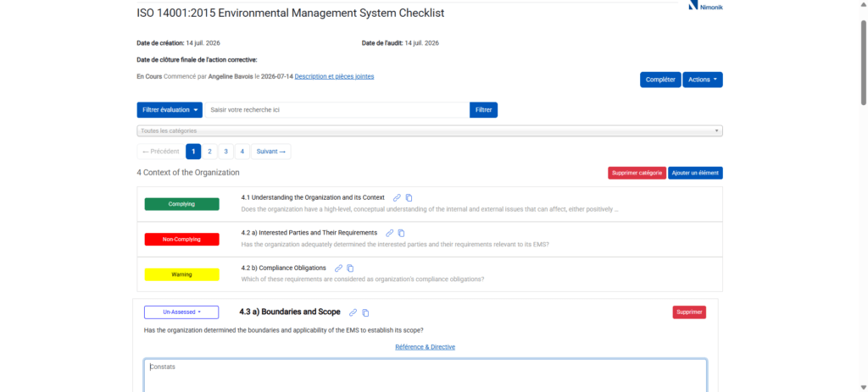Open item 4.1 Understanding the Organization and its Context

click(313, 197)
